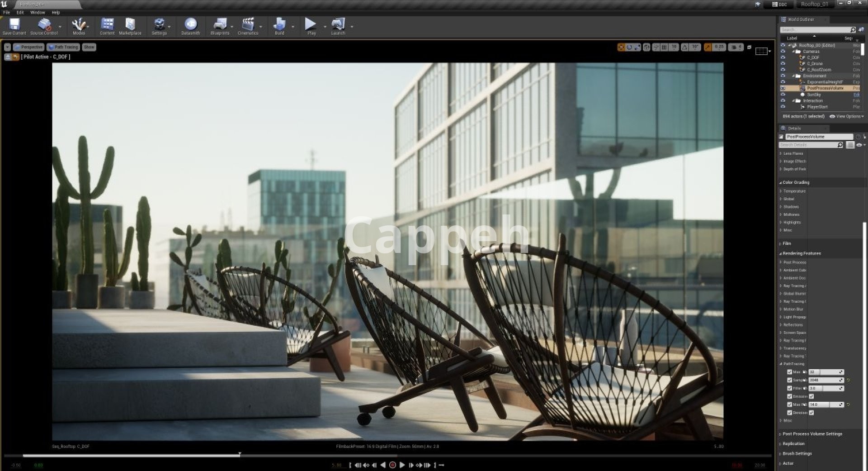Screen dimensions: 868x471
Task: Uncheck the Samples override checkbox in PathTracing
Action: tap(789, 380)
